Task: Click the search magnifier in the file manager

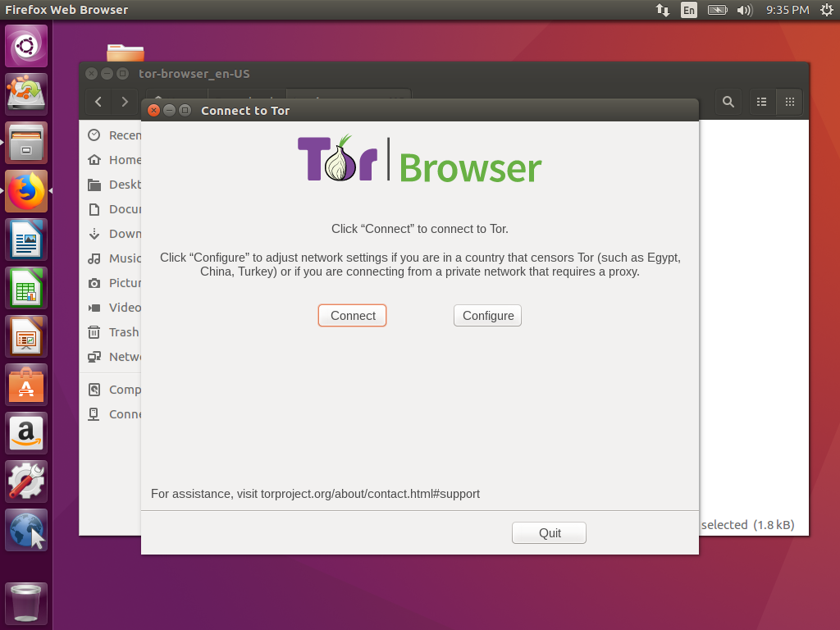Action: pos(728,102)
